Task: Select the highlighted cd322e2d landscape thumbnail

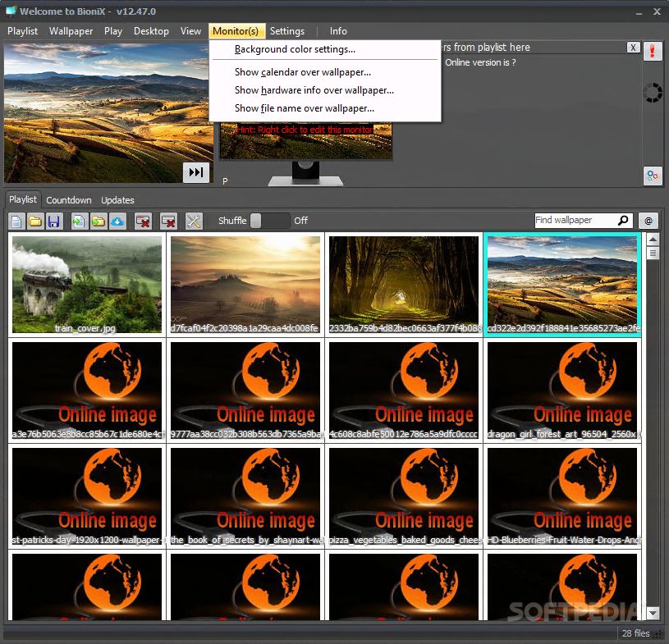Action: pos(562,285)
